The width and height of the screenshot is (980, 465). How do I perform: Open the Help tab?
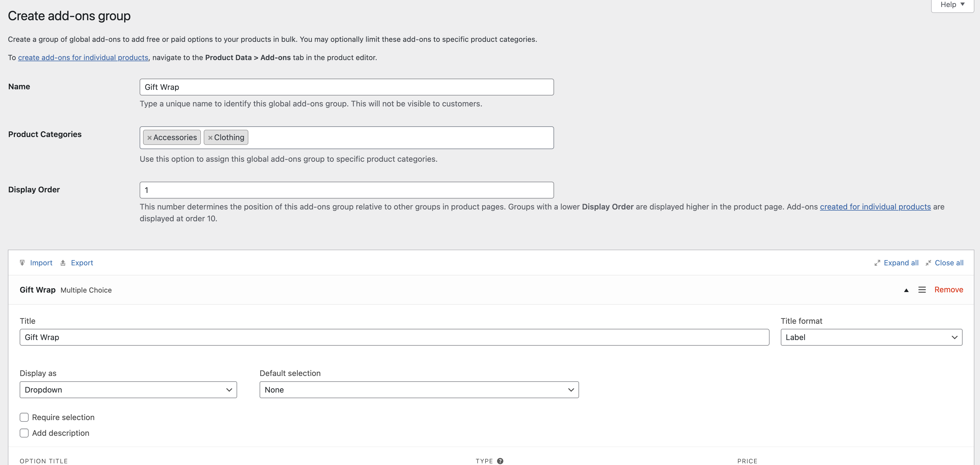(952, 4)
